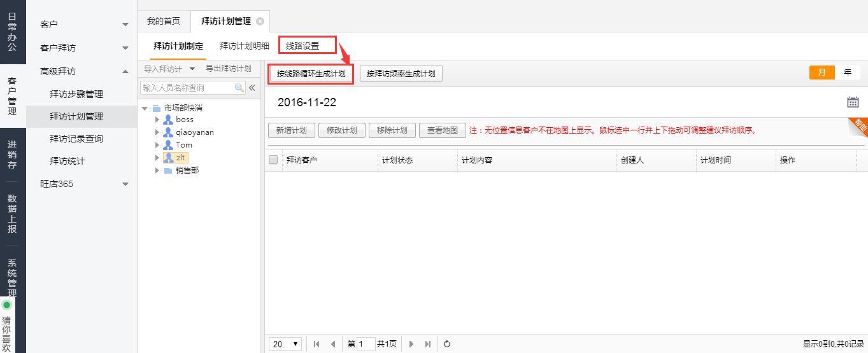This screenshot has height=353, width=868.
Task: Click the search magnifier in personnel query box
Action: click(x=239, y=88)
